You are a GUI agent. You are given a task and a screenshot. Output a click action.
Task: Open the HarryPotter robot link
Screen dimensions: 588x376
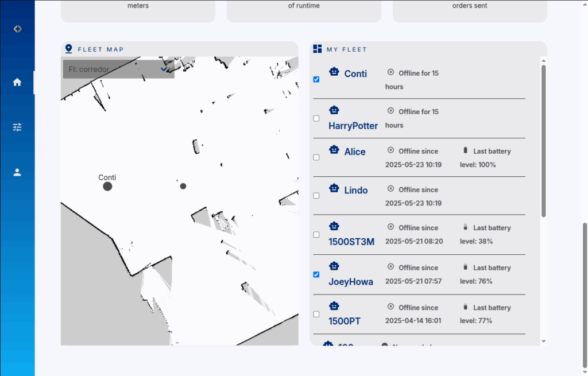click(353, 126)
